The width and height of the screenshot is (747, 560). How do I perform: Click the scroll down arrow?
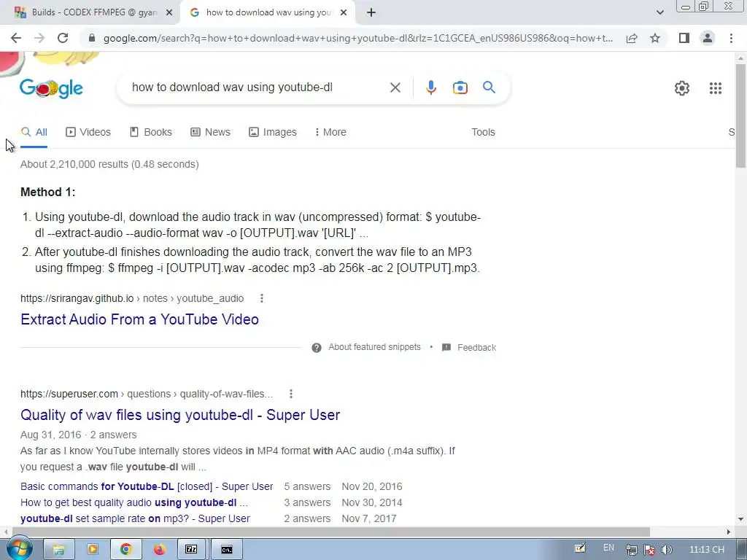(740, 519)
